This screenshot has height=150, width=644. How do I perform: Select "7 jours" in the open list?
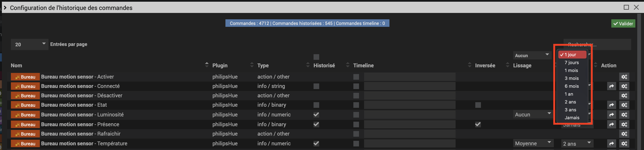pos(571,63)
